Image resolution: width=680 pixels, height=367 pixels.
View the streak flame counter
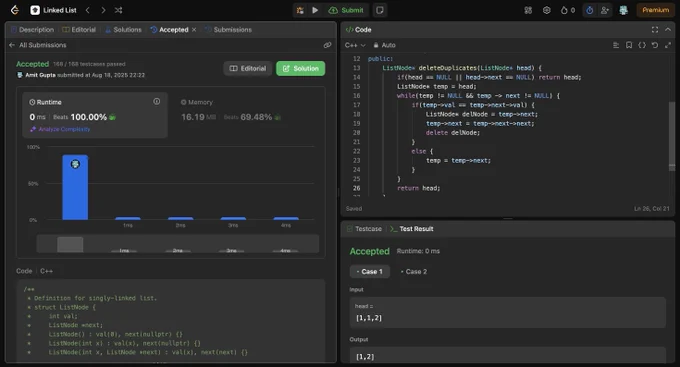coord(568,10)
